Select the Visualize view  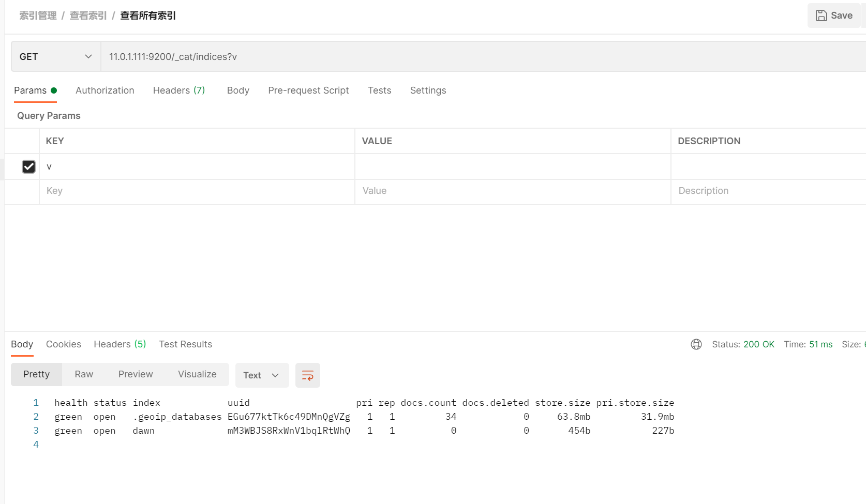click(197, 374)
